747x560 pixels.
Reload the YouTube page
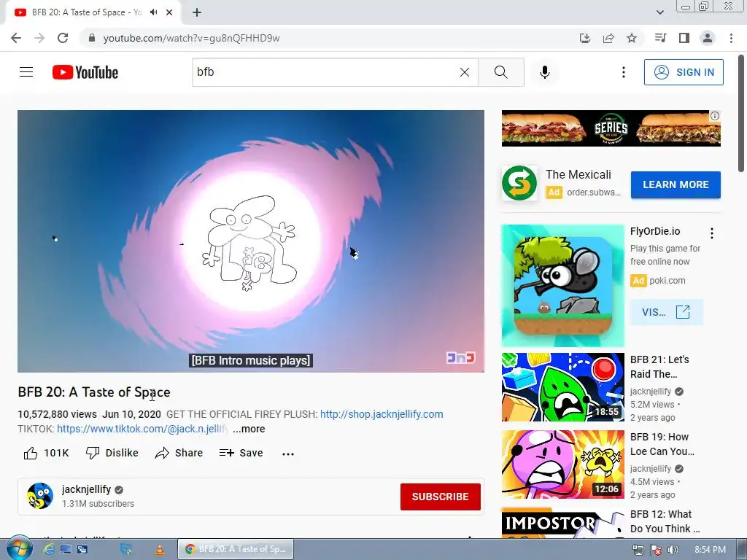(x=63, y=38)
